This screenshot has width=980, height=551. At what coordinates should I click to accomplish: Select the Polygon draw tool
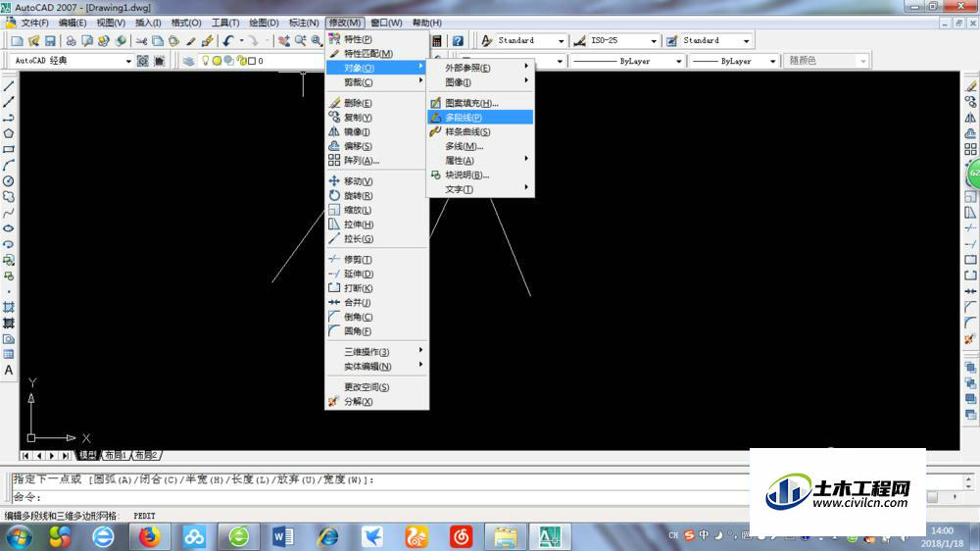pos(9,133)
